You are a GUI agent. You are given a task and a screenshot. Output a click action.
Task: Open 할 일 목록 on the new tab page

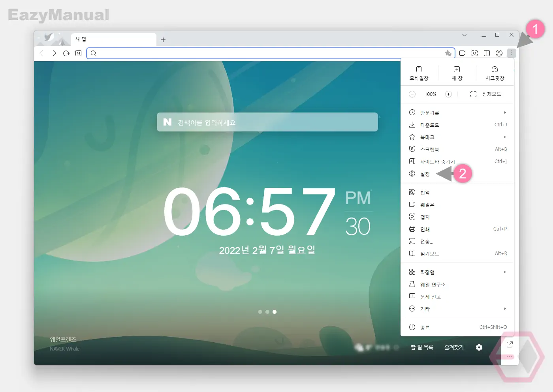pos(422,347)
